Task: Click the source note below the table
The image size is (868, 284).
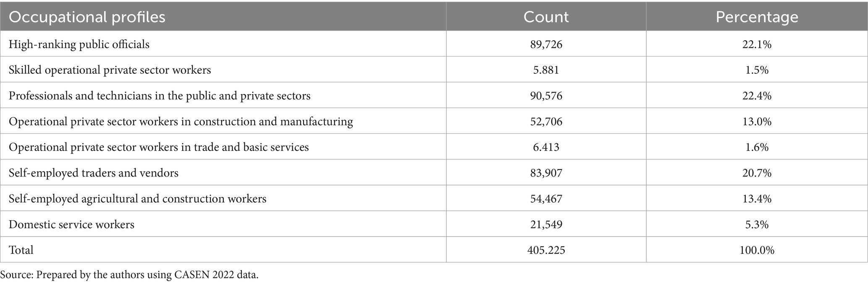Action: point(129,275)
